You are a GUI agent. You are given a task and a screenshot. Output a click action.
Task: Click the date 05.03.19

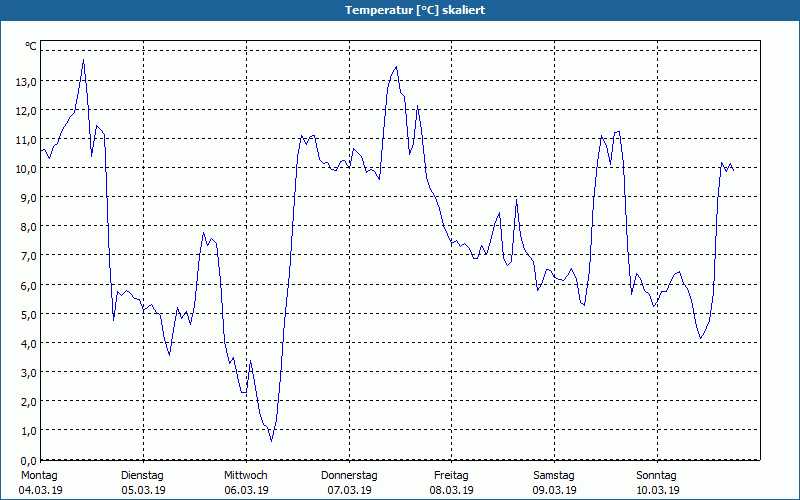[x=143, y=490]
